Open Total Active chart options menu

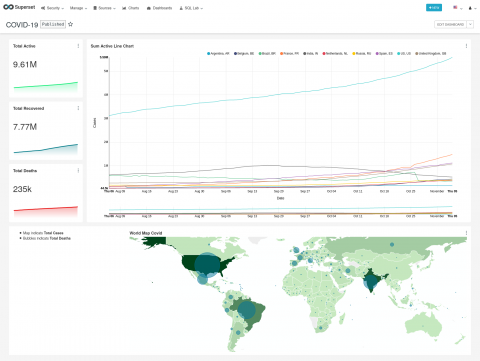tap(78, 46)
